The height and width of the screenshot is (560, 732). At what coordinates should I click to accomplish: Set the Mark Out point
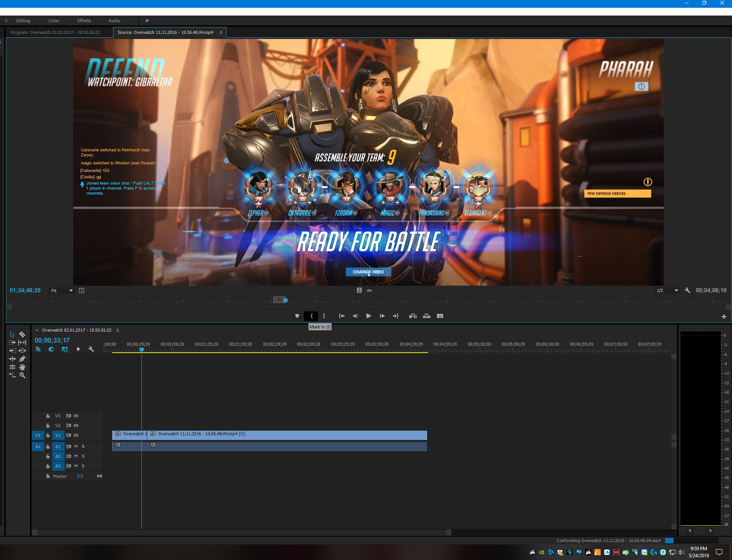point(324,316)
